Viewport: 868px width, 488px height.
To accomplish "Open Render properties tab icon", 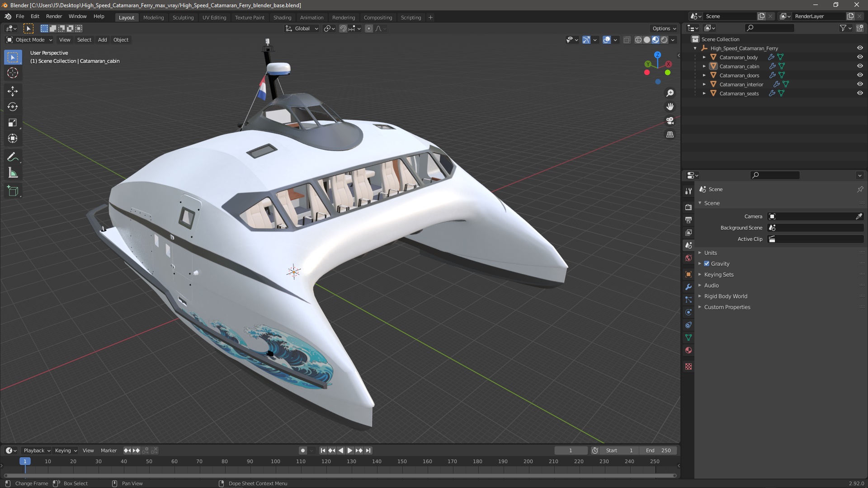I will click(x=689, y=207).
